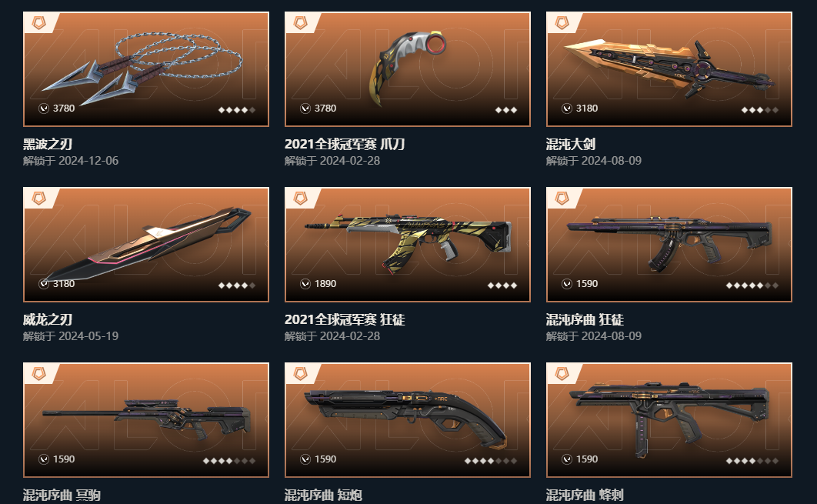
Task: Click the tier badge icon on 威龙之刃 card
Action: point(39,198)
